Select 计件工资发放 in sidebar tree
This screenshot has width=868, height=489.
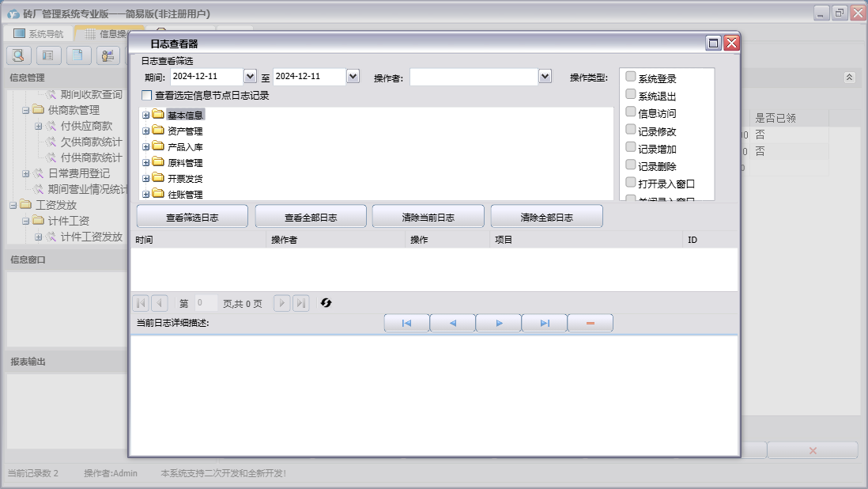(x=92, y=237)
